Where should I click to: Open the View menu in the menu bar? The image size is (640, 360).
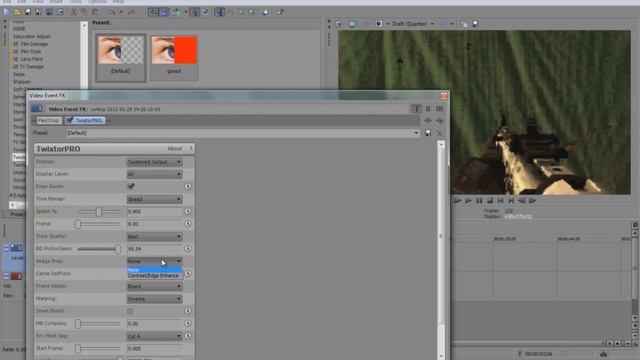coord(38,2)
